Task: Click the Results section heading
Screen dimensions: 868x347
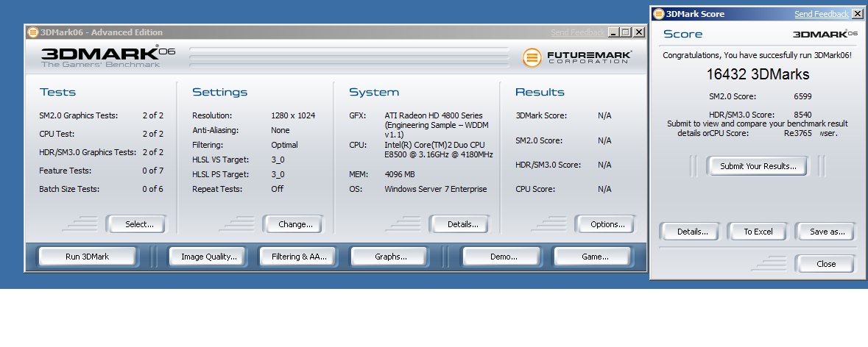Action: (540, 93)
